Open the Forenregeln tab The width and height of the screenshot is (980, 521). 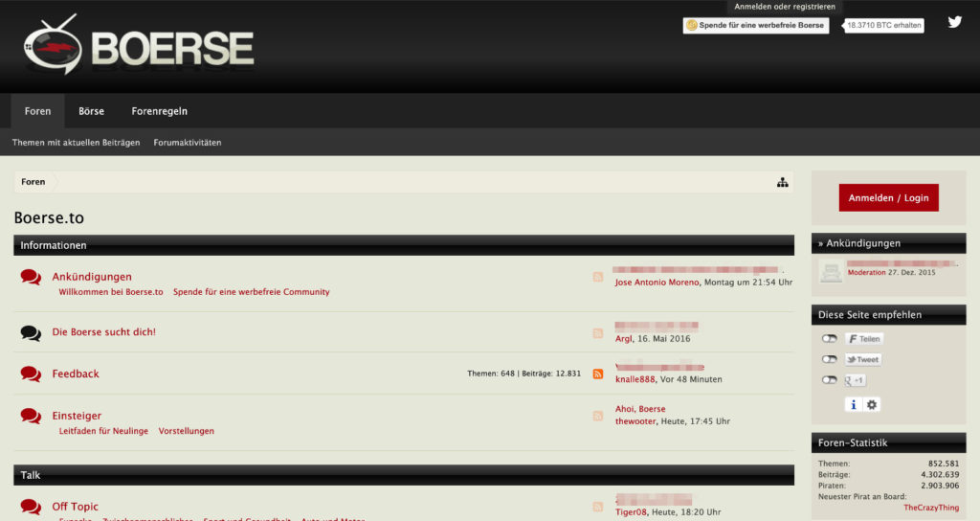tap(160, 111)
